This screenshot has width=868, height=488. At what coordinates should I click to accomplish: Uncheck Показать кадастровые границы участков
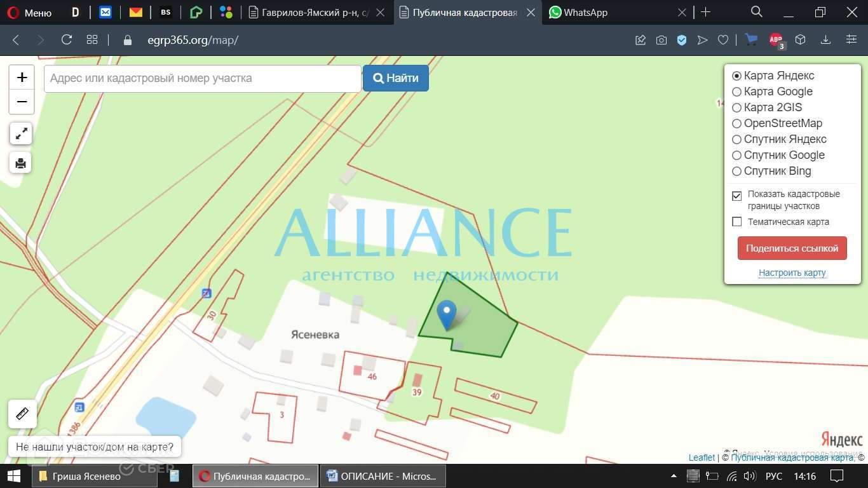click(x=737, y=196)
